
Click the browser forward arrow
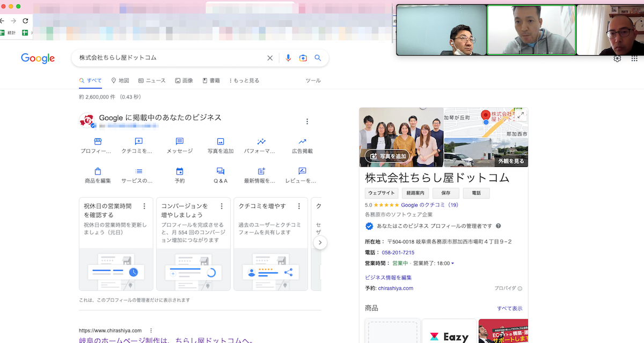(x=13, y=21)
